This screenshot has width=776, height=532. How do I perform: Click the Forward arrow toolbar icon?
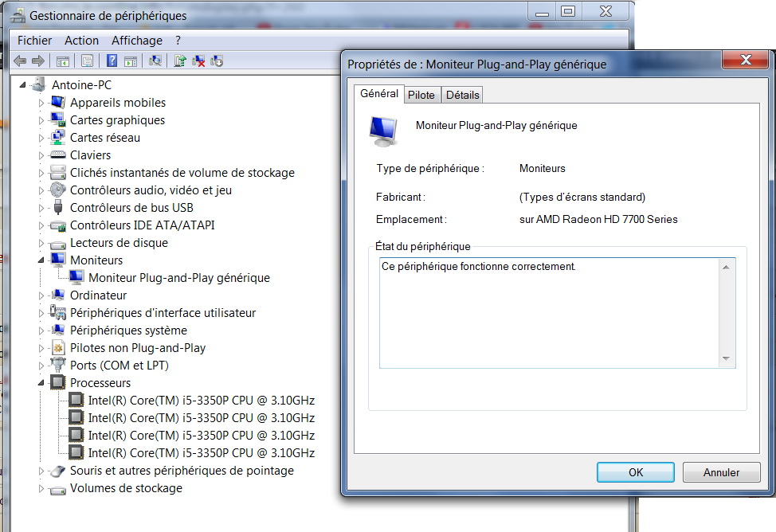coord(38,61)
